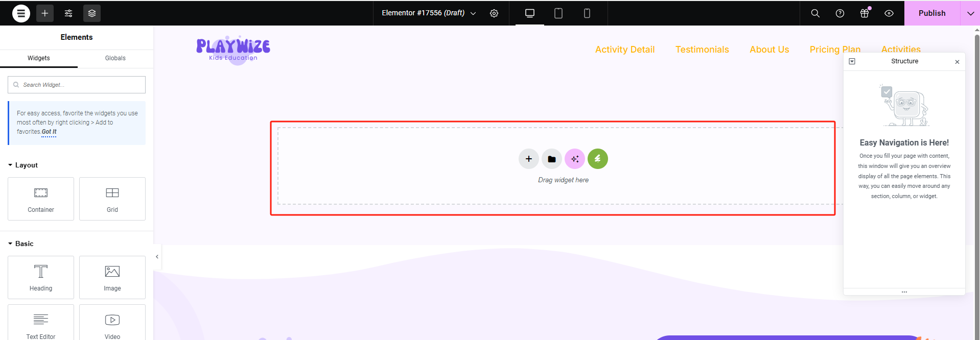980x340 pixels.
Task: Switch to tablet responsive view
Action: click(x=558, y=13)
